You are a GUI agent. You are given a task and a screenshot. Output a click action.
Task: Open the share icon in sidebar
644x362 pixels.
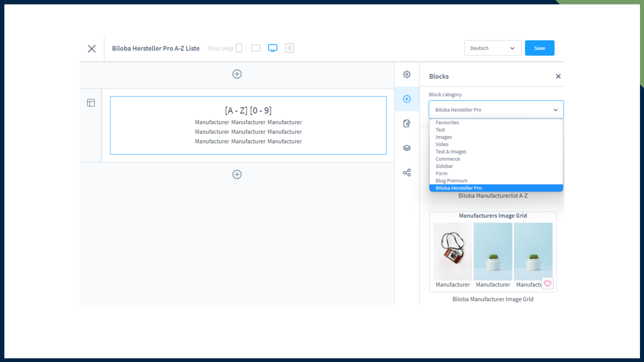[407, 173]
